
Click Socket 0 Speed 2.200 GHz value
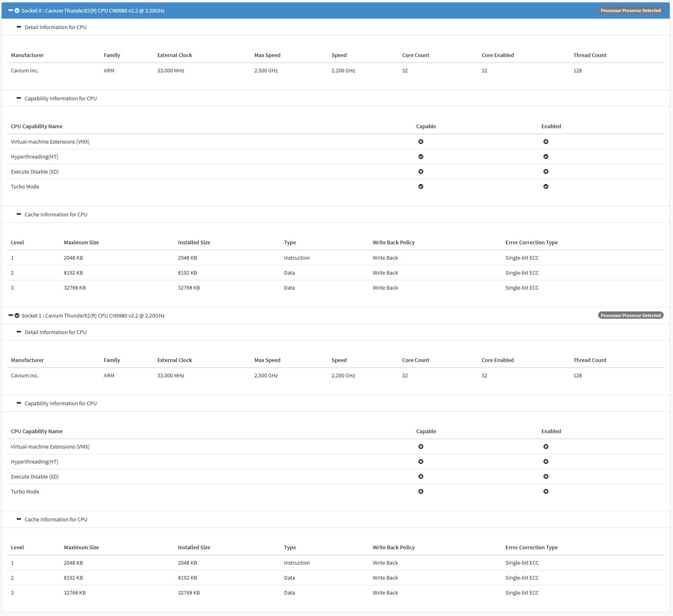pos(343,71)
